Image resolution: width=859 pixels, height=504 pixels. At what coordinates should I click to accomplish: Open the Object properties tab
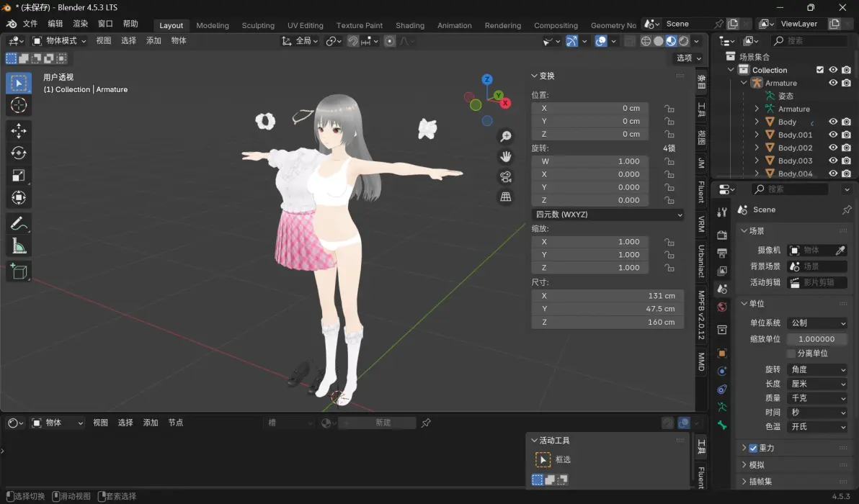(722, 353)
